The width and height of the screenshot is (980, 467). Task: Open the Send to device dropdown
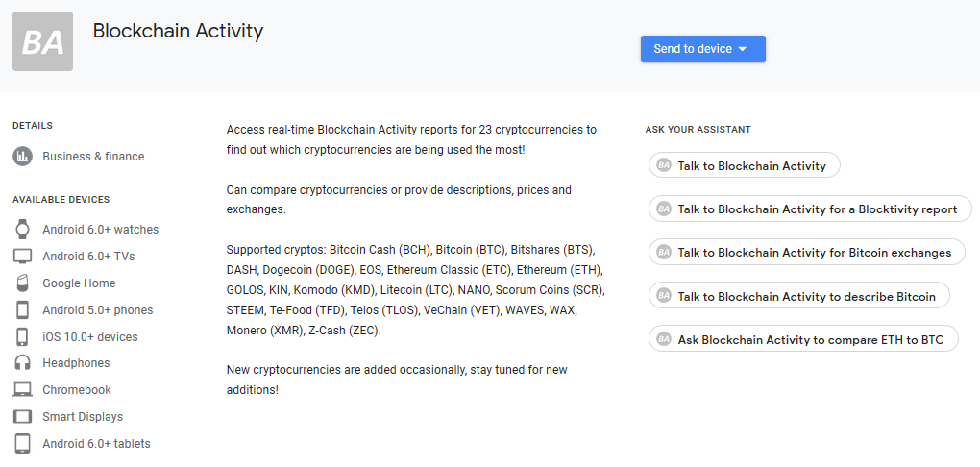[703, 49]
